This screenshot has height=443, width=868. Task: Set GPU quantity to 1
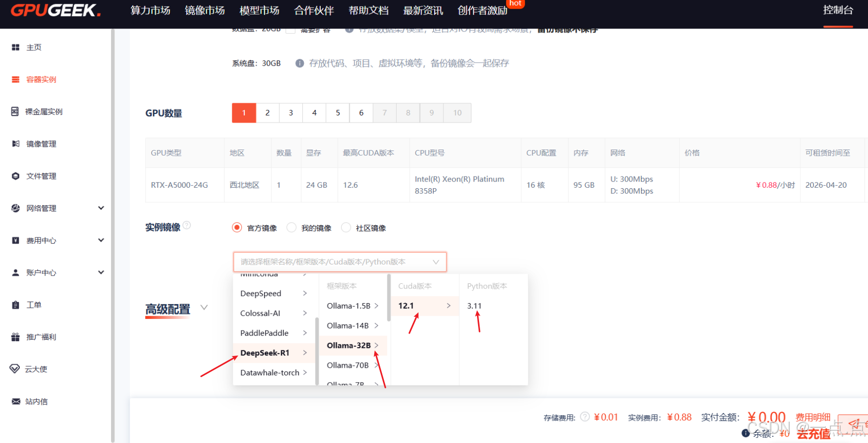[244, 113]
